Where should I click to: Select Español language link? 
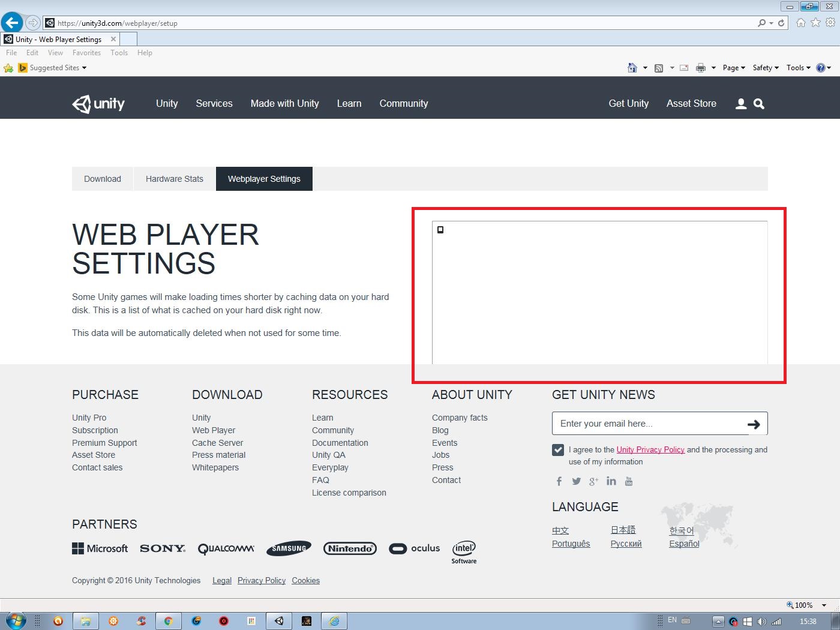click(684, 544)
